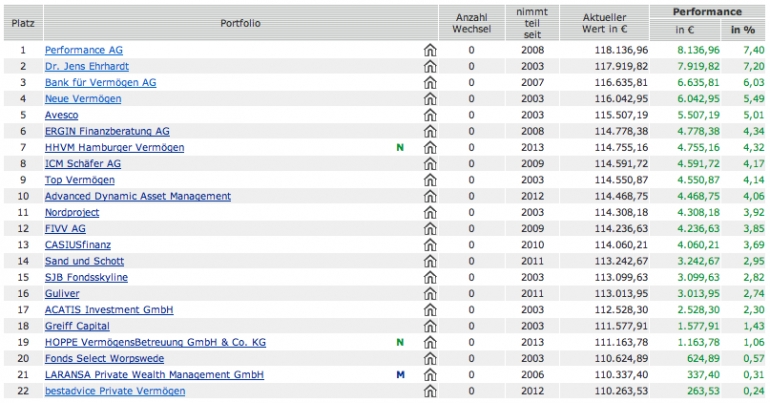Click the house icon for Nordproject

coord(430,213)
